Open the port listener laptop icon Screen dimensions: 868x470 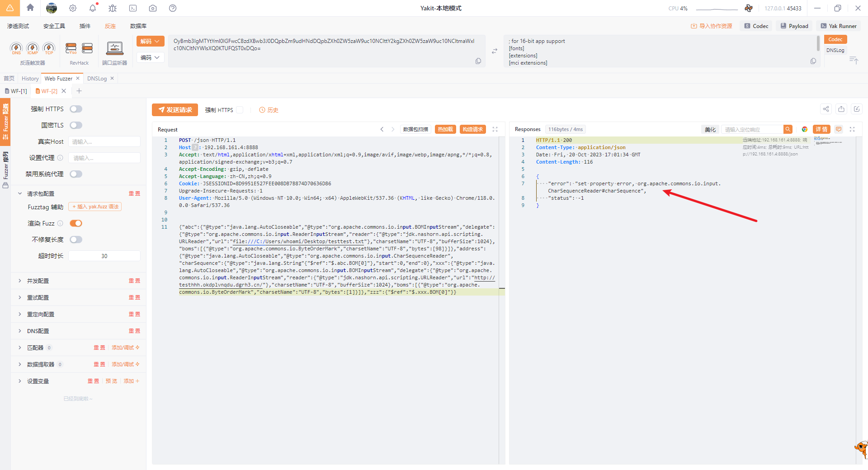coord(115,48)
